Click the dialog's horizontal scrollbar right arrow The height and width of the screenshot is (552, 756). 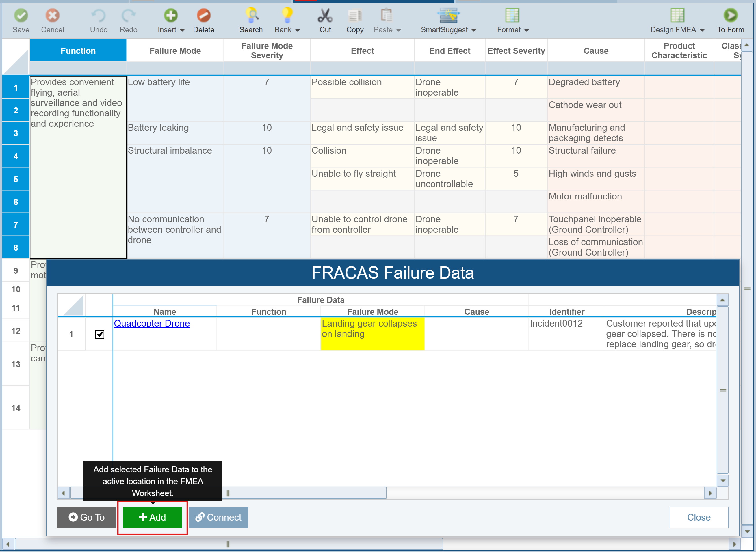pos(710,493)
